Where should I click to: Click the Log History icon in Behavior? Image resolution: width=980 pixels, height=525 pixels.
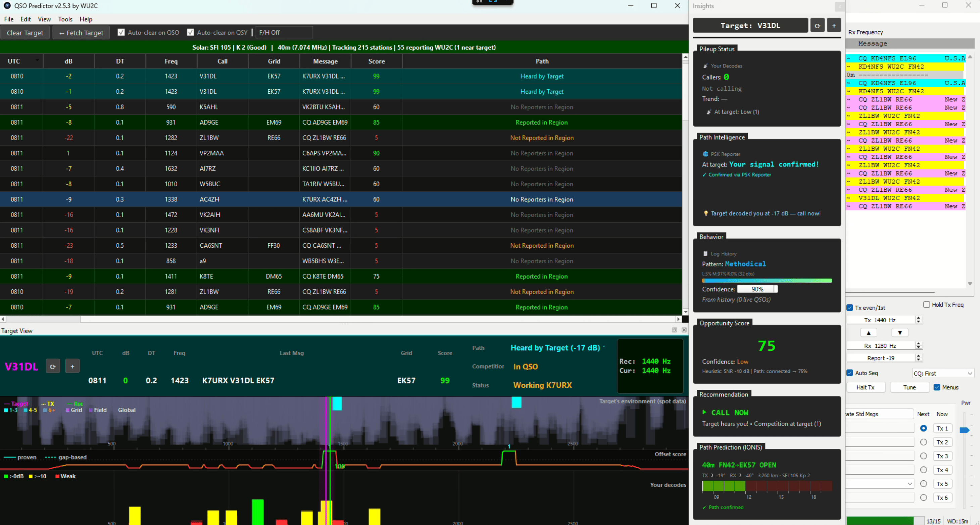(x=705, y=254)
